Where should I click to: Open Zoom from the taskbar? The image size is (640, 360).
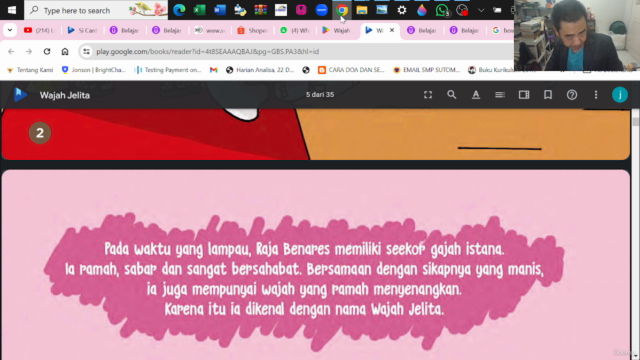(322, 10)
